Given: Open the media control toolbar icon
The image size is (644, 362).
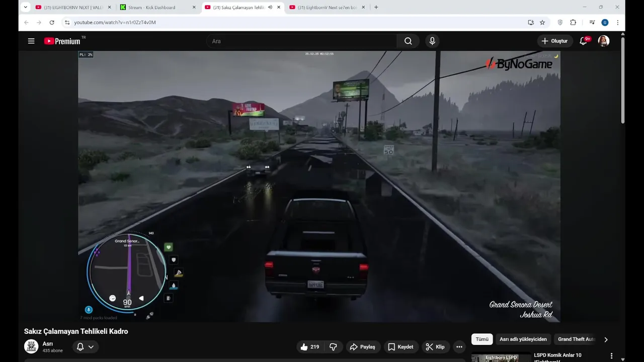Looking at the screenshot, I should point(592,23).
